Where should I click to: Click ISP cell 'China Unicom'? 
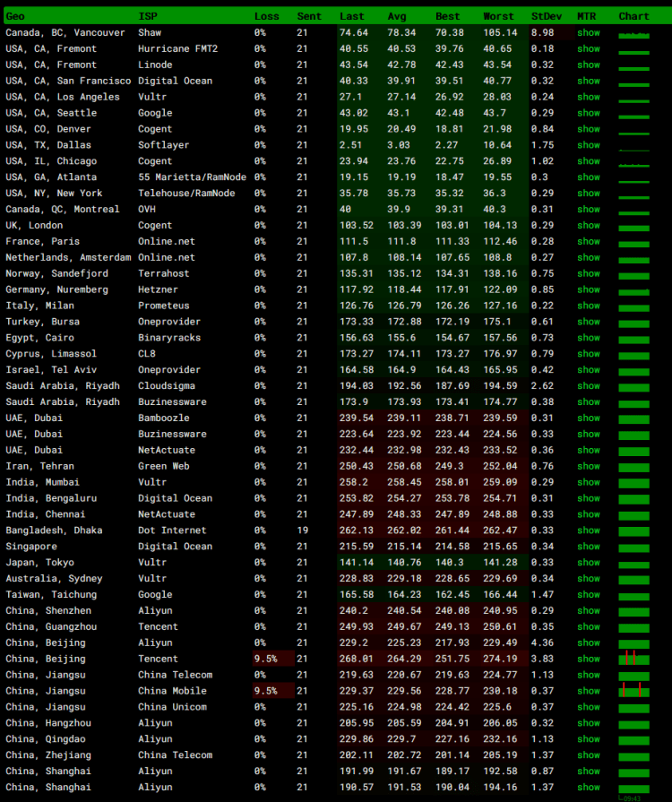tap(172, 707)
